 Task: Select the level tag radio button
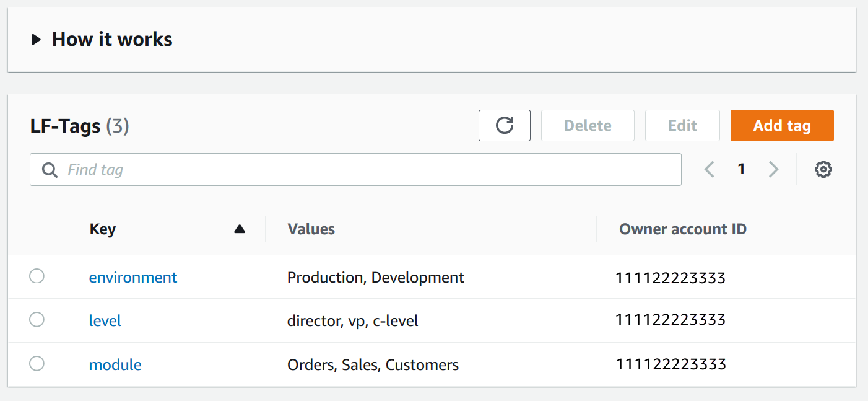pos(37,320)
